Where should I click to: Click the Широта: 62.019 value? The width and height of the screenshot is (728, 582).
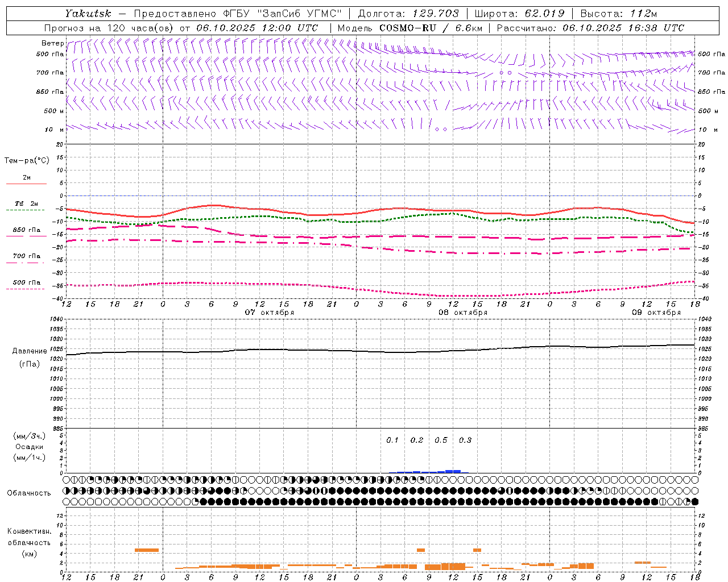point(519,14)
